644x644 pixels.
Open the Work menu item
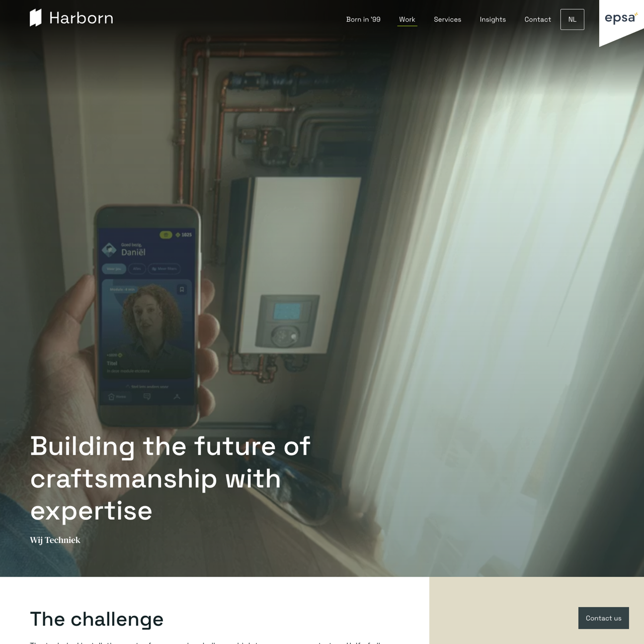pyautogui.click(x=407, y=20)
